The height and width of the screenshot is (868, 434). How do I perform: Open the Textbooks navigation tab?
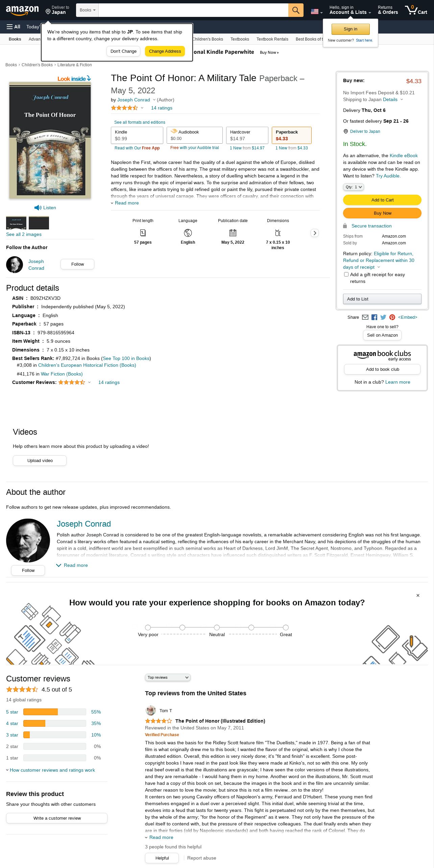[x=240, y=39]
